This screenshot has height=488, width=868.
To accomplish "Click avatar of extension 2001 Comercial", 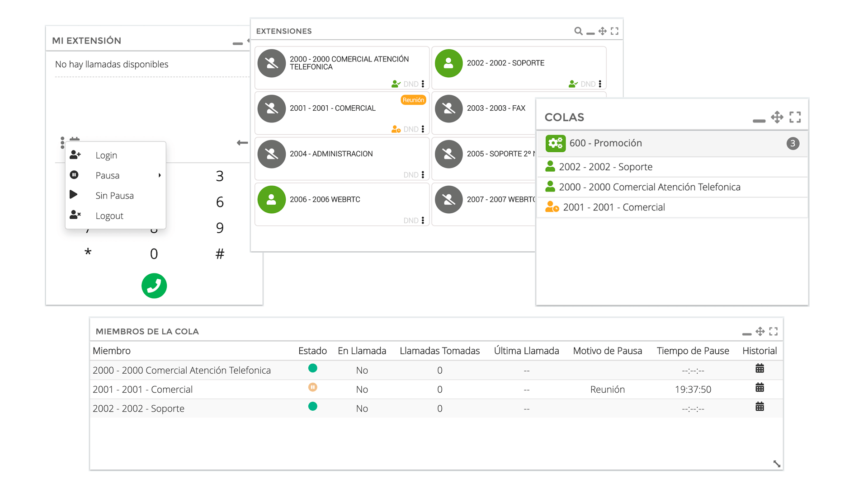I will pos(272,108).
